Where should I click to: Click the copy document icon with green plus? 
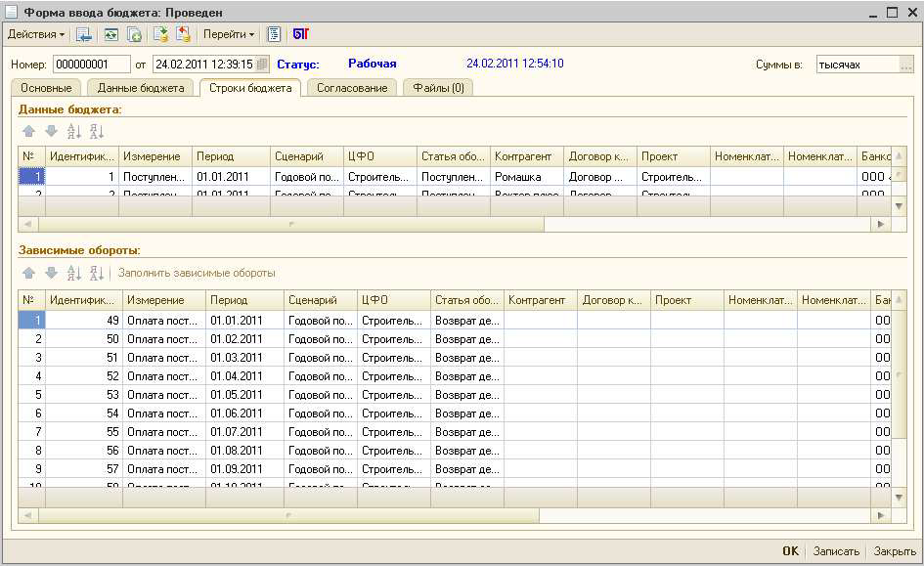coord(135,34)
